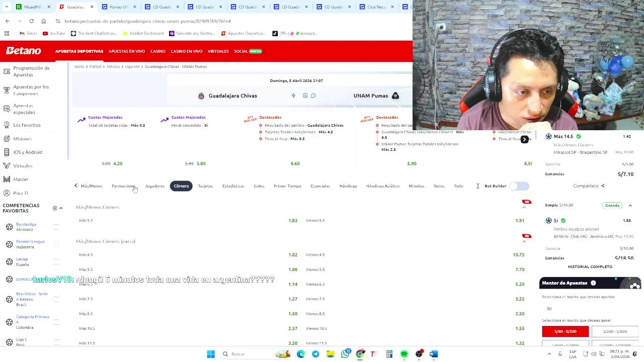
Task: Collapse the Más/Menos Córners market
Action: 524,207
